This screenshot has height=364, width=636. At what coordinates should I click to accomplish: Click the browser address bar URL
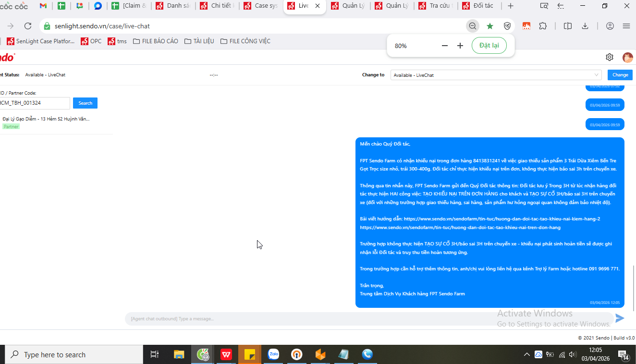coord(102,26)
